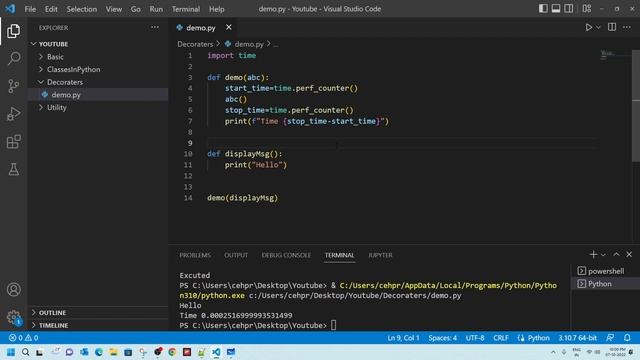Show errors and warnings count
Image resolution: width=640 pixels, height=360 pixels.
pos(23,338)
